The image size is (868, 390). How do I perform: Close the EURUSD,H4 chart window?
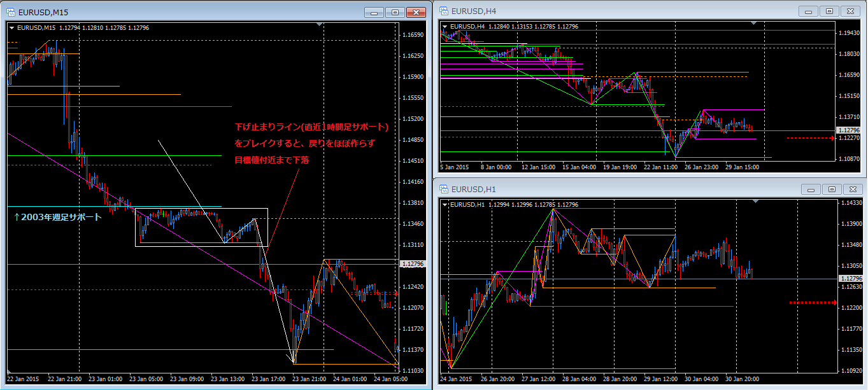[x=850, y=11]
